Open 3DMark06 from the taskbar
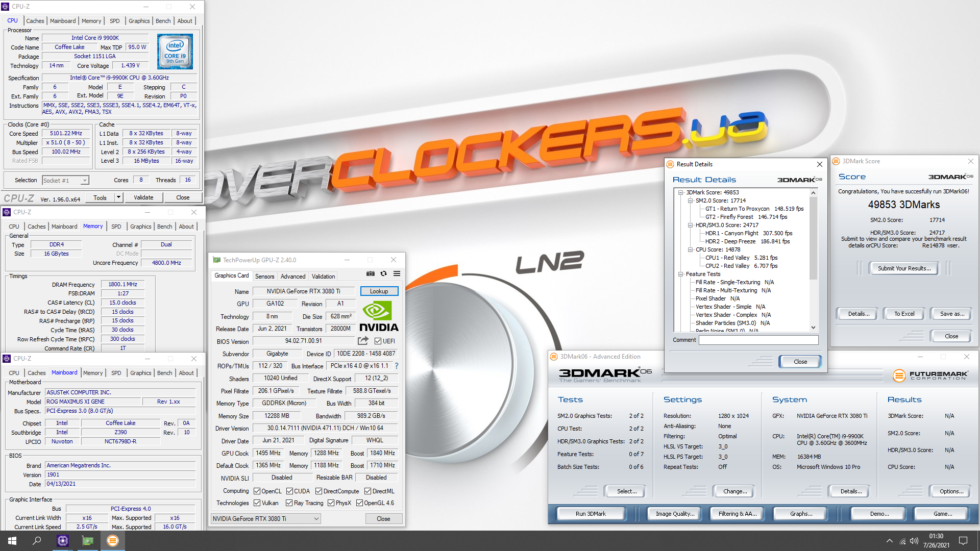Viewport: 980px width, 551px height. point(113,541)
